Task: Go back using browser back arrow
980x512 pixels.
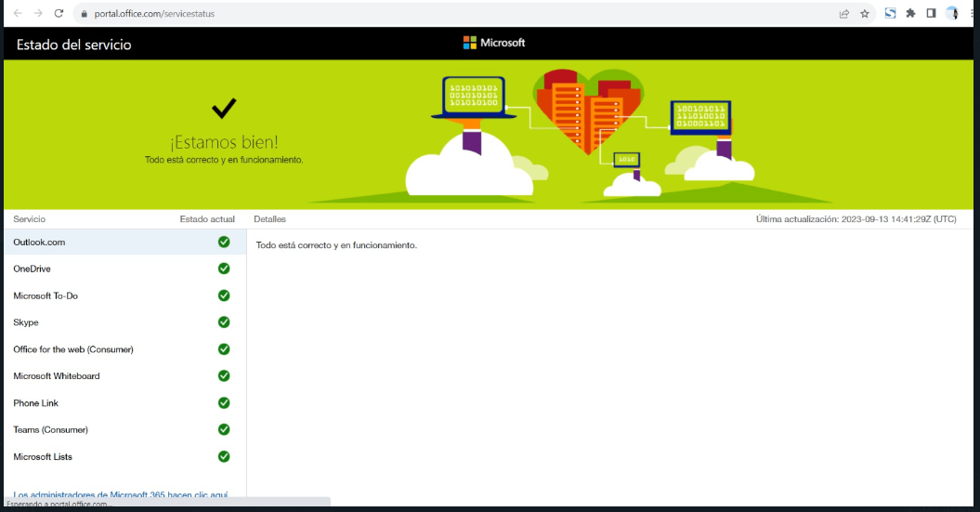Action: (18, 13)
